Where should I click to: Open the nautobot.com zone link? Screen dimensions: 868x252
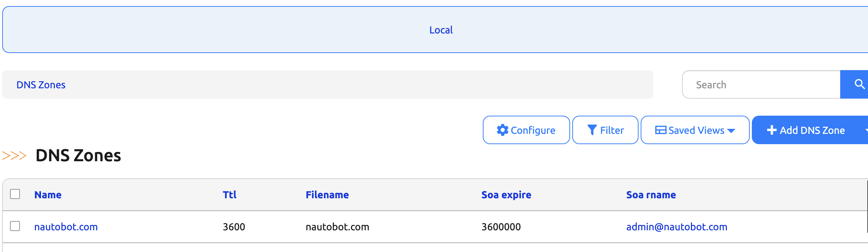tap(66, 227)
